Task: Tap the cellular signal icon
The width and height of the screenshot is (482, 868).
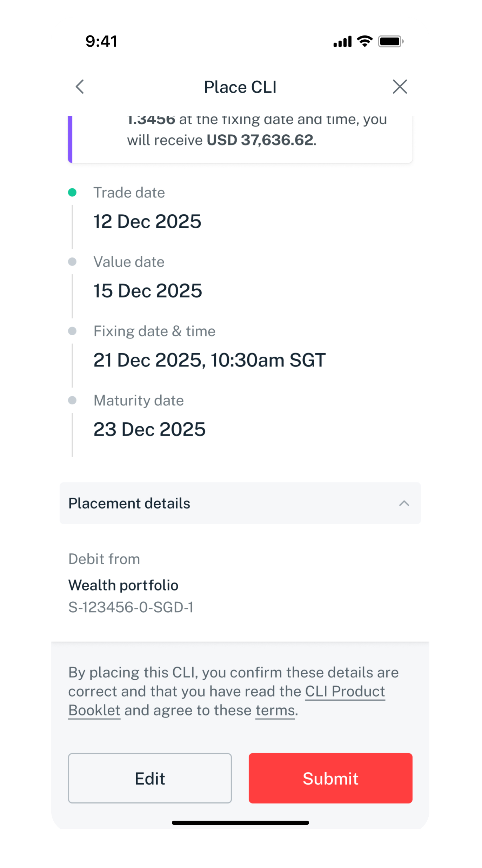Action: (342, 42)
